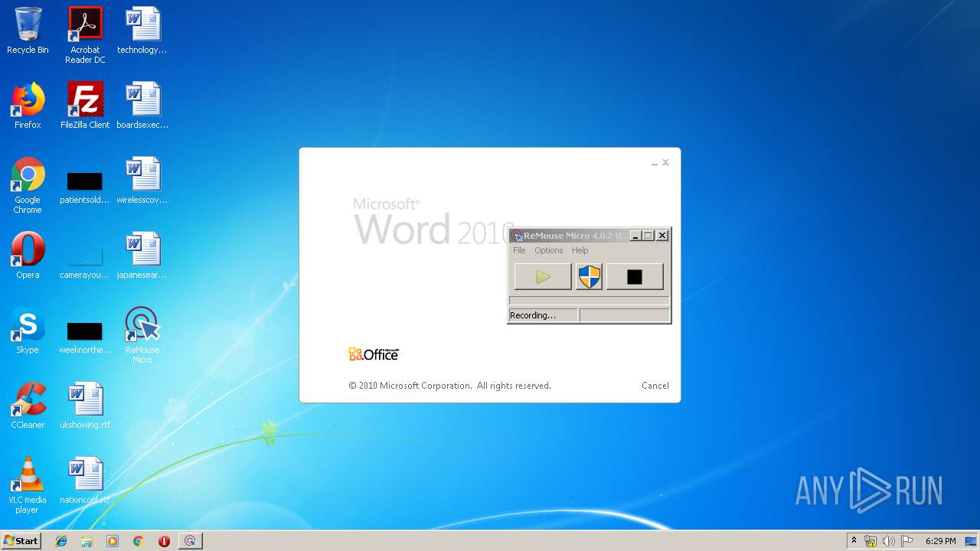Open Windows Explorer folder in taskbar

coord(87,541)
